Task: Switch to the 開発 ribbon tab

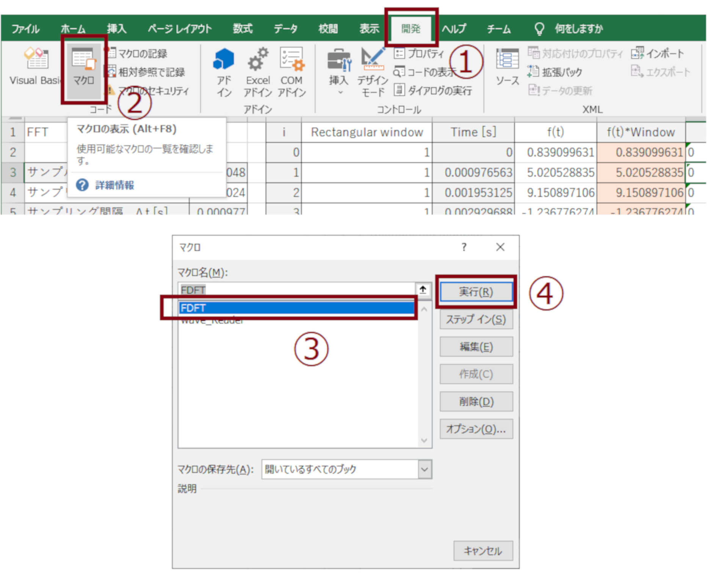Action: (412, 28)
